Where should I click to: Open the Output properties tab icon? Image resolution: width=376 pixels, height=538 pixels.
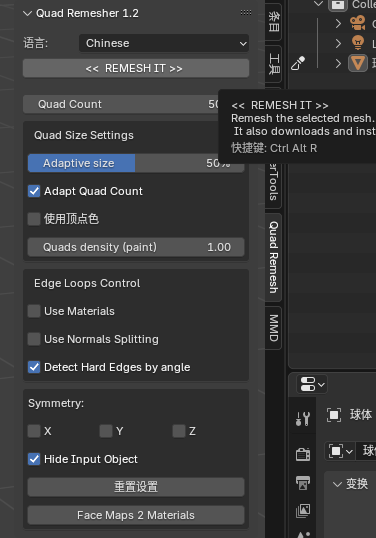coord(303,483)
